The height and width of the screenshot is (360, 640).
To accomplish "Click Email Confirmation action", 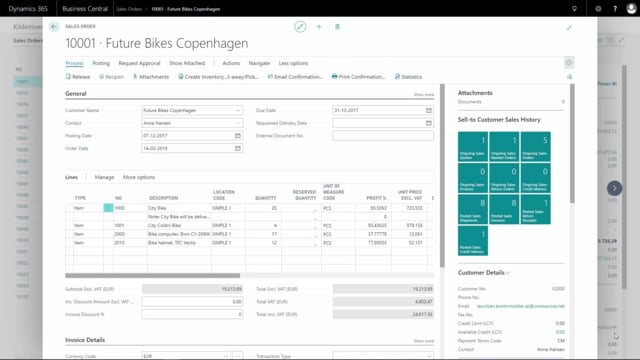I will 295,77.
